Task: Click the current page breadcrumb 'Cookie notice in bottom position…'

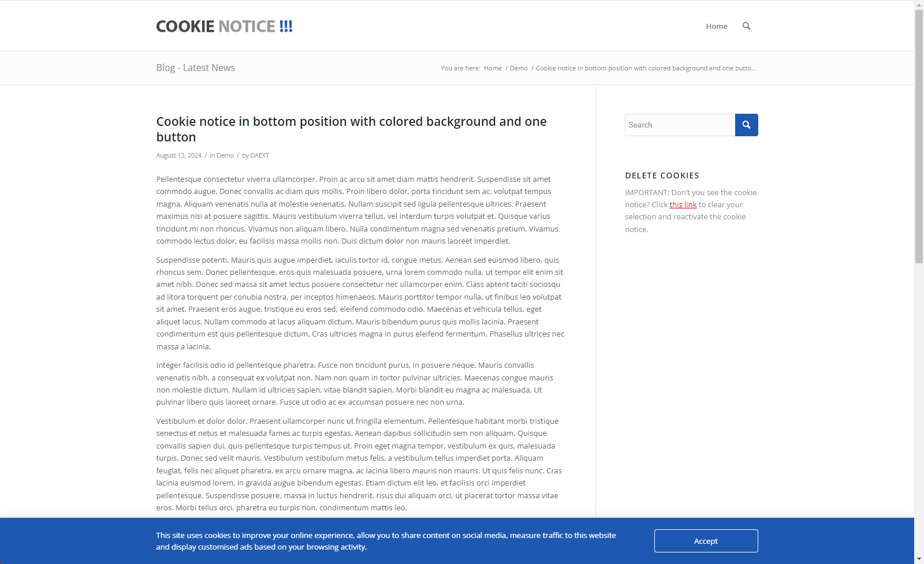Action: [x=646, y=68]
